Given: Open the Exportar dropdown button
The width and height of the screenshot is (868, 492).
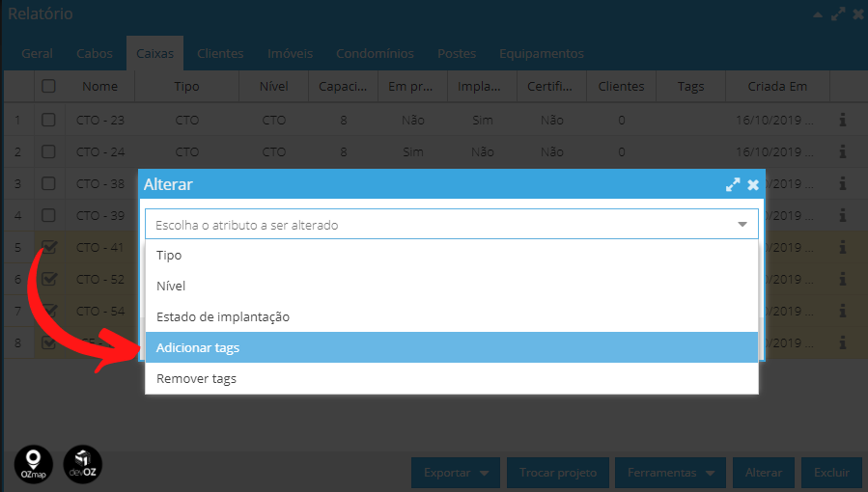Looking at the screenshot, I should [x=456, y=473].
